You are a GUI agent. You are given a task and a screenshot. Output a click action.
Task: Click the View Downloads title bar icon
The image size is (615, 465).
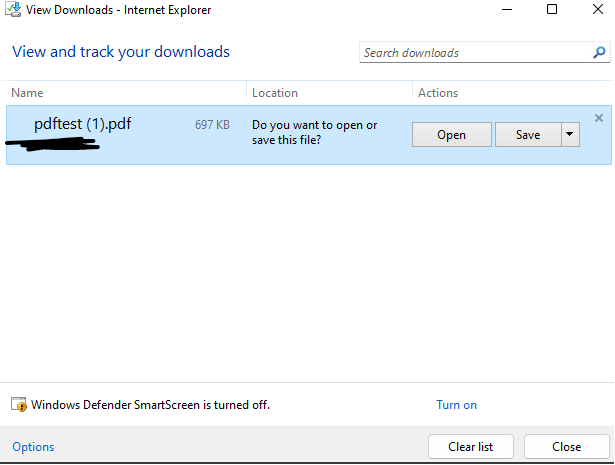13,9
